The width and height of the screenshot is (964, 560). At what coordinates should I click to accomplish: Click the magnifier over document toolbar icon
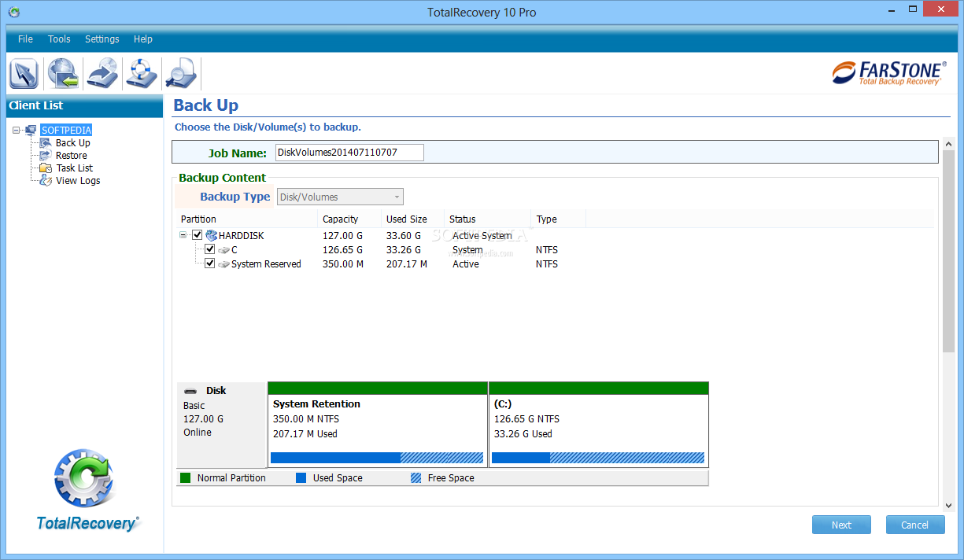point(181,73)
